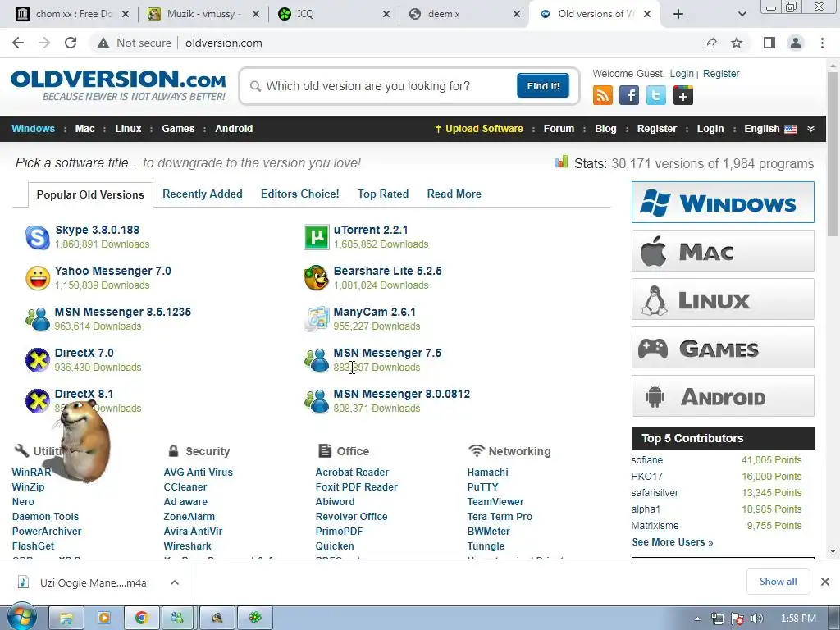Bookmark this page with the star icon
Viewport: 840px width, 630px height.
737,43
